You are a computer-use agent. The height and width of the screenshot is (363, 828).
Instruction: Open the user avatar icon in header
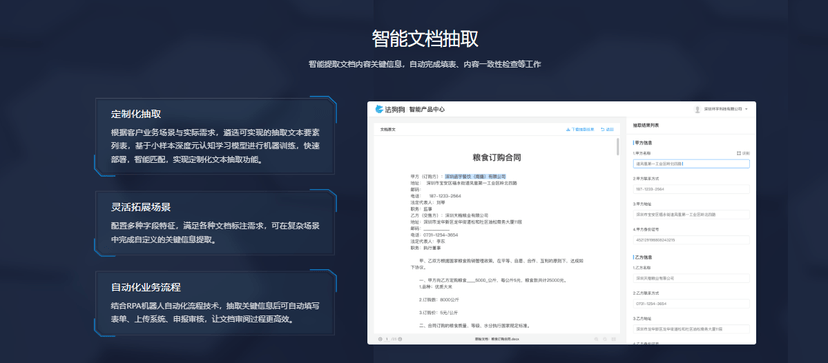click(699, 109)
